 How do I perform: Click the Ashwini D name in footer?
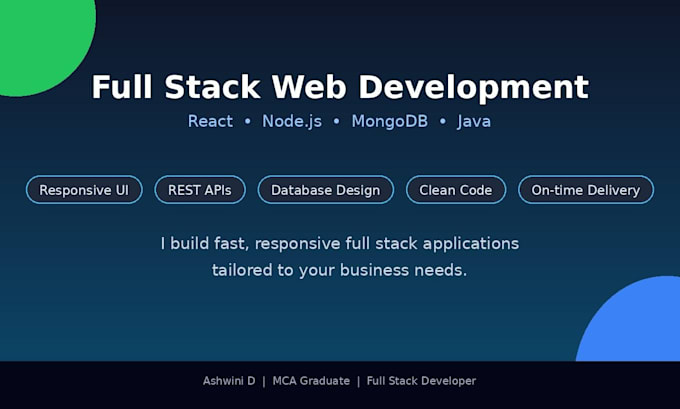[229, 381]
